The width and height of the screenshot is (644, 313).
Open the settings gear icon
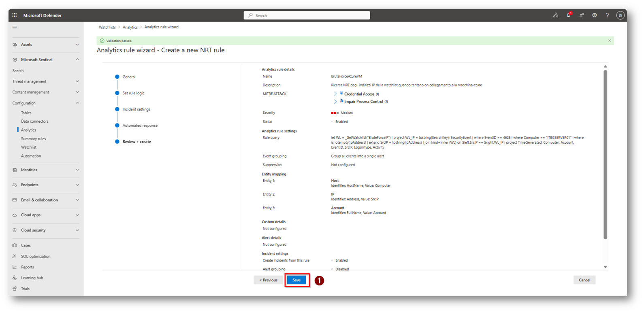click(594, 15)
